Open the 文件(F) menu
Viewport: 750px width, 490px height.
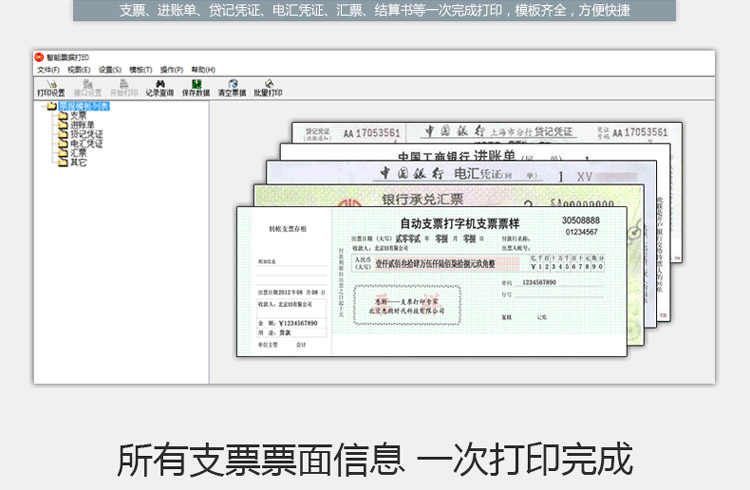pyautogui.click(x=48, y=70)
